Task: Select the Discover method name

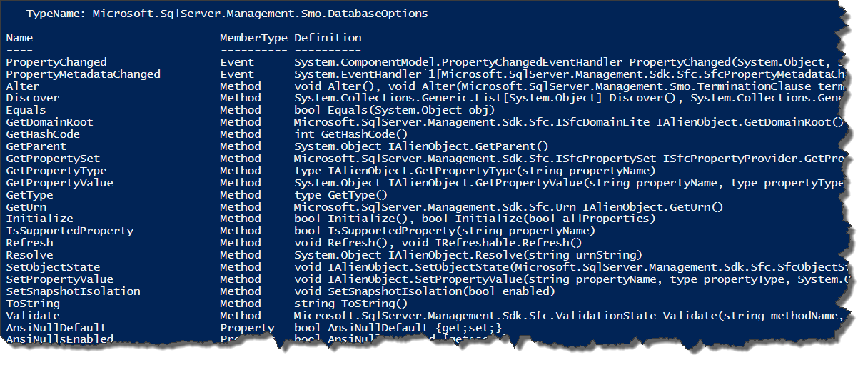Action: click(33, 98)
